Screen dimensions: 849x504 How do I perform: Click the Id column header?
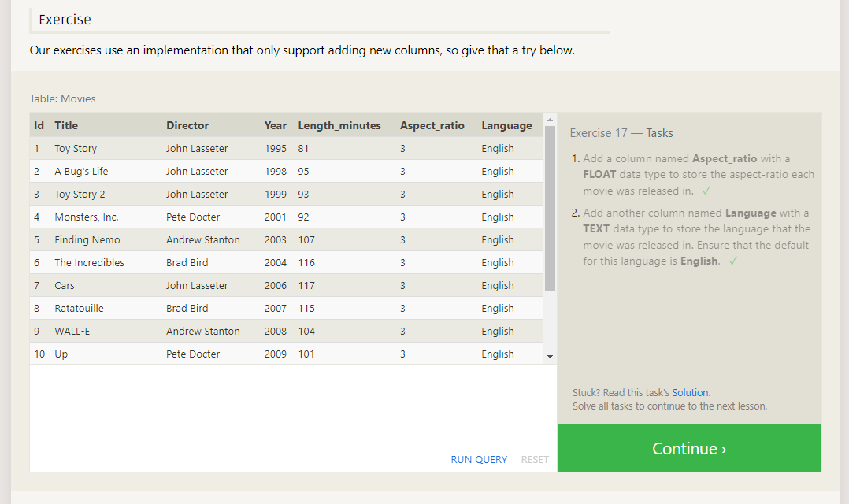pos(39,125)
